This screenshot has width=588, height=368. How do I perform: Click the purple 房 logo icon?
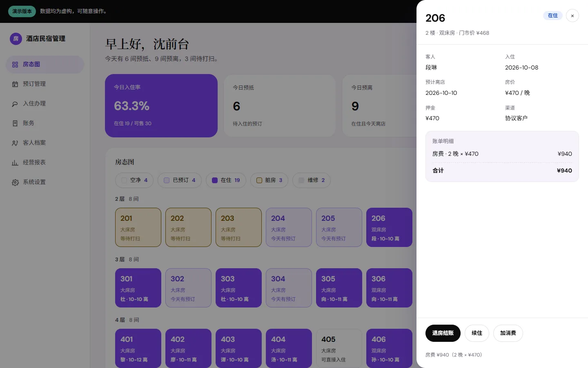[16, 38]
